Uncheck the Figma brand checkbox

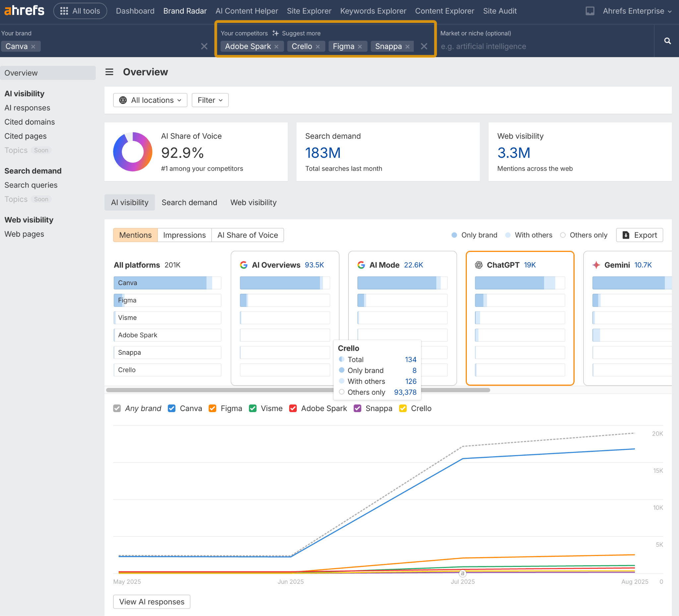(x=212, y=408)
